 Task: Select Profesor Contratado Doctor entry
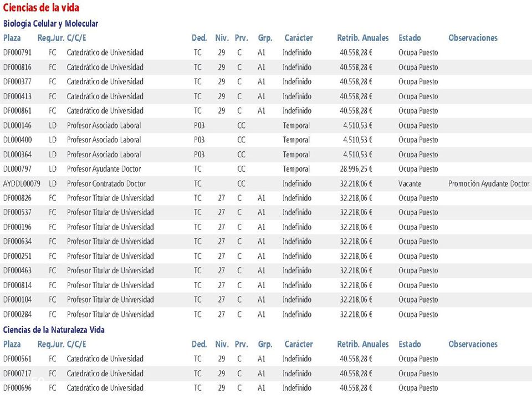pyautogui.click(x=106, y=184)
